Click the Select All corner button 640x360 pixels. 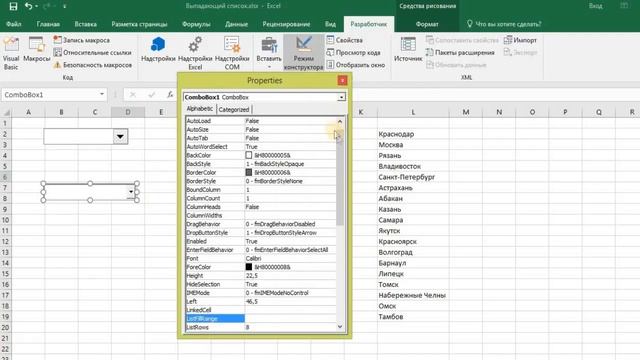coord(6,112)
